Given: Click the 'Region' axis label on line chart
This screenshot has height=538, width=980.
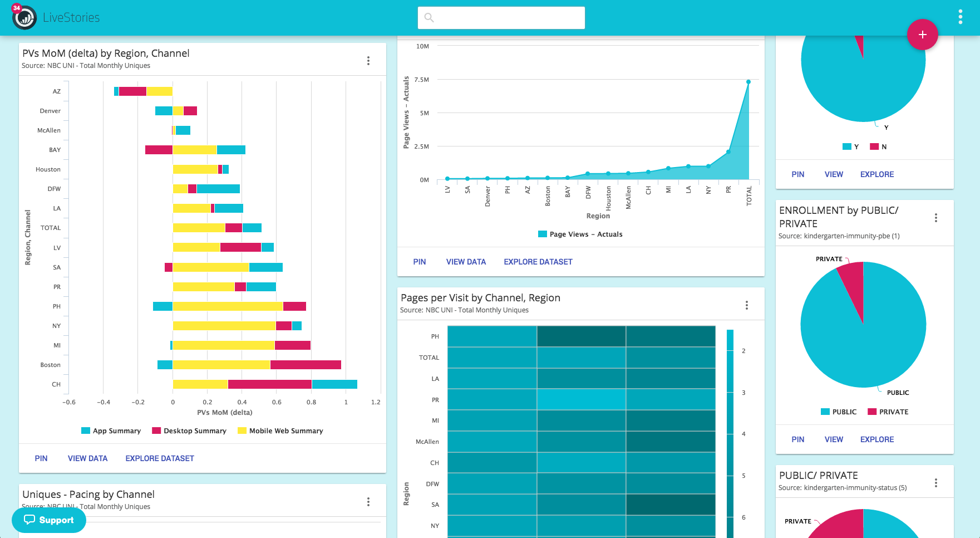Looking at the screenshot, I should [x=598, y=216].
